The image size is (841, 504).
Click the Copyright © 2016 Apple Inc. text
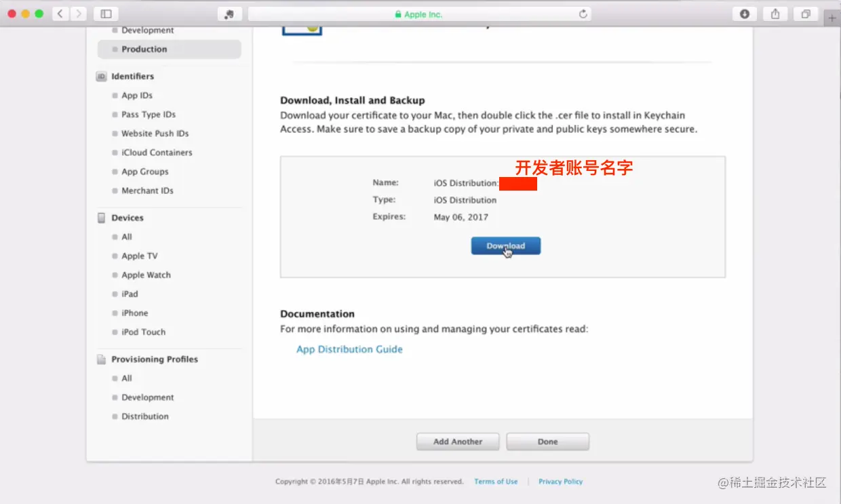(x=369, y=482)
